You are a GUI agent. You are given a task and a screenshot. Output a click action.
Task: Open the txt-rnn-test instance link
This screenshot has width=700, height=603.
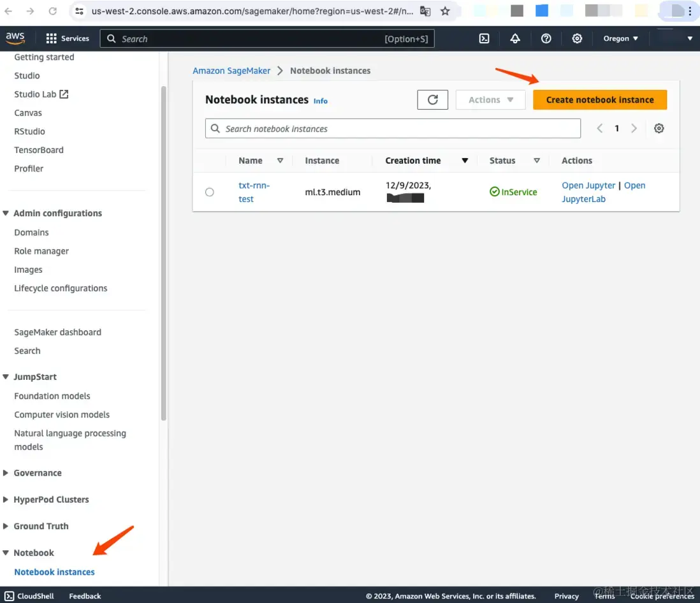254,192
